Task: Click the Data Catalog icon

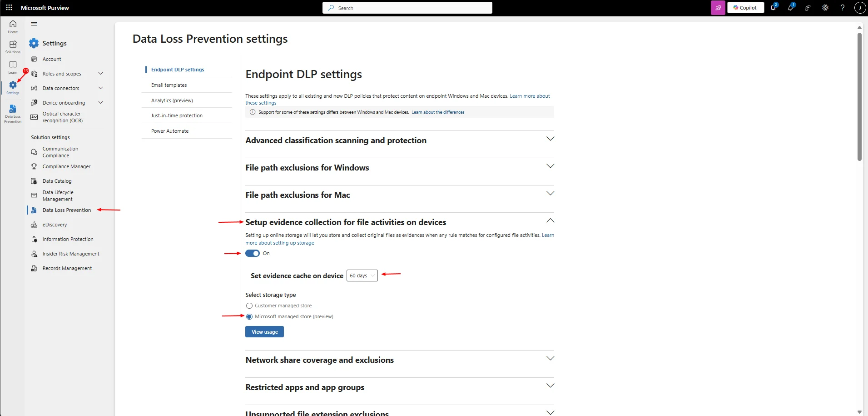Action: tap(34, 181)
